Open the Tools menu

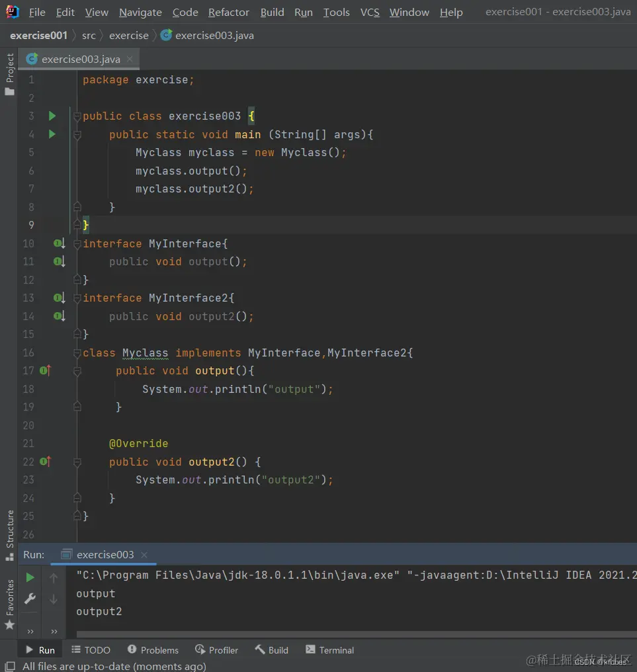click(x=336, y=13)
